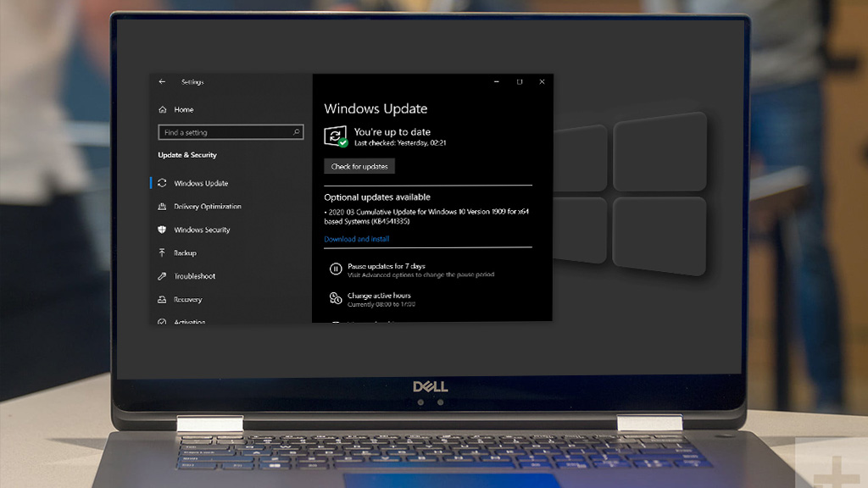Maximize the Settings window
The height and width of the screenshot is (488, 868).
[520, 82]
